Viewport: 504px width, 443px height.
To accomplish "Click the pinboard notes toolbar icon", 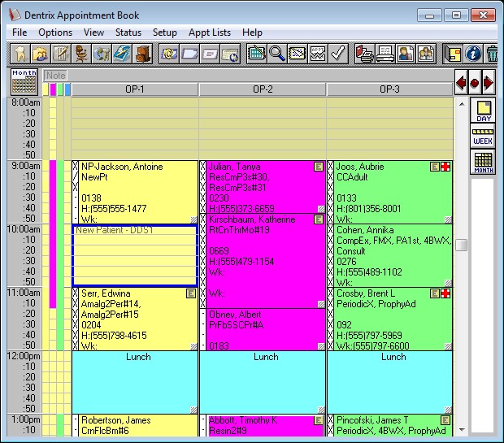I will (x=453, y=54).
